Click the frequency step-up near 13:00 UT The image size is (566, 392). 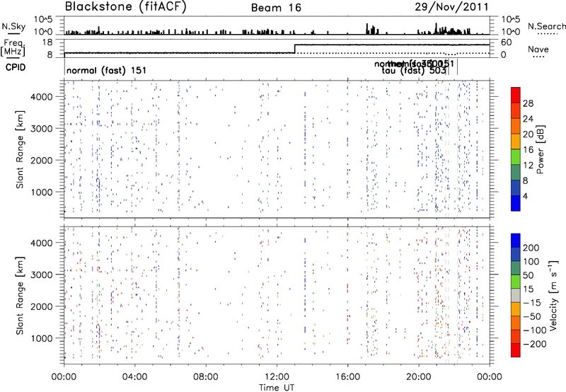(295, 49)
